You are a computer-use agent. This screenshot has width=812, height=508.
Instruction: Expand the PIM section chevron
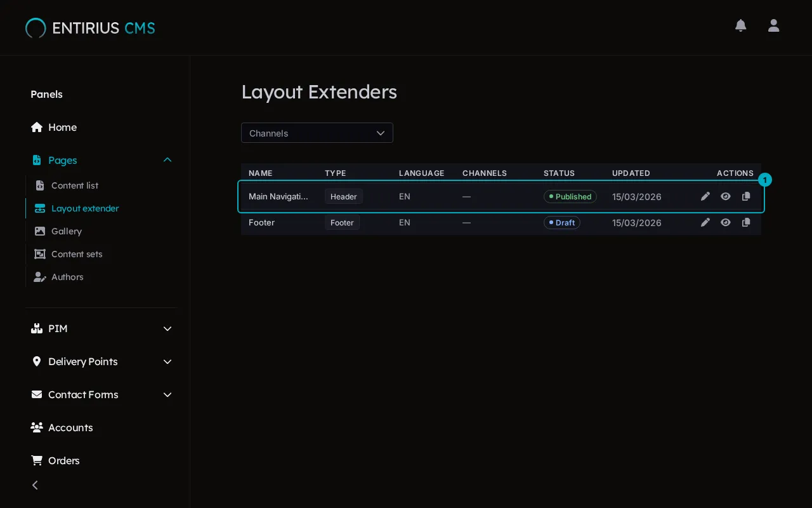(x=167, y=328)
